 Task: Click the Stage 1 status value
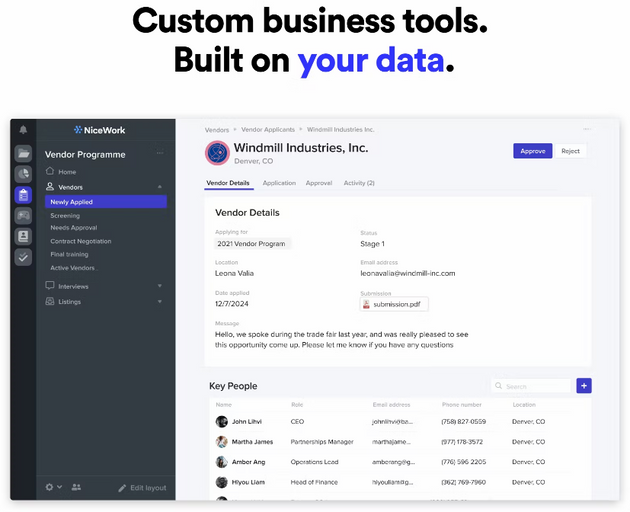[x=372, y=244]
